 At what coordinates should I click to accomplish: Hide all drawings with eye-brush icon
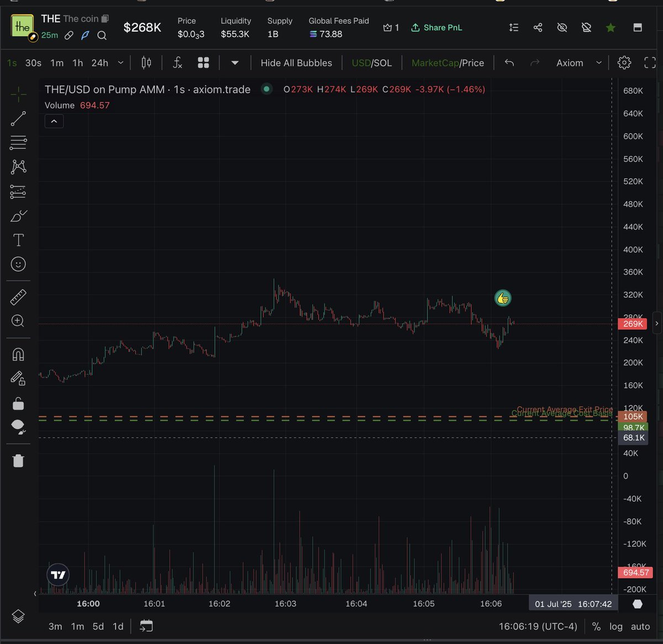coord(18,427)
